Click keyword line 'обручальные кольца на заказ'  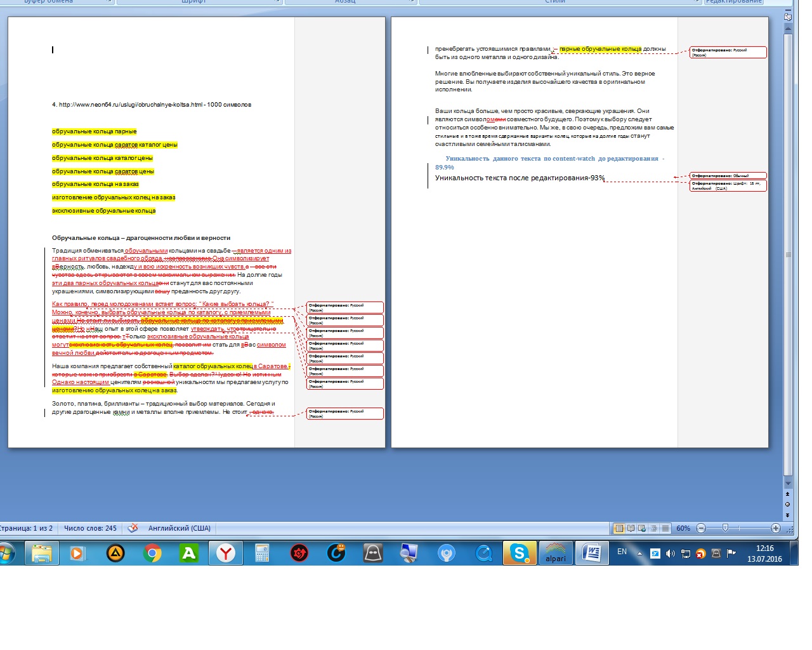pyautogui.click(x=95, y=184)
